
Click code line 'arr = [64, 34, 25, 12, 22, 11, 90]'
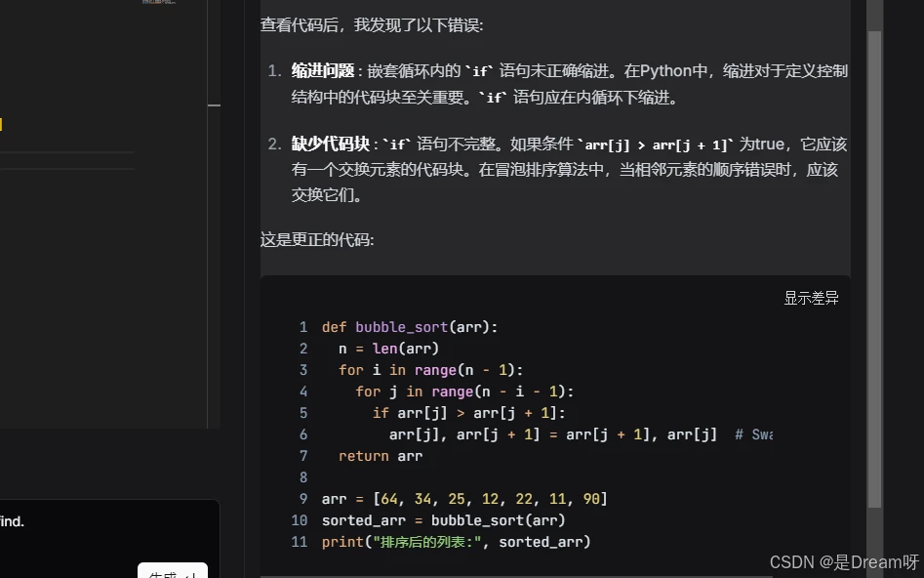(464, 499)
